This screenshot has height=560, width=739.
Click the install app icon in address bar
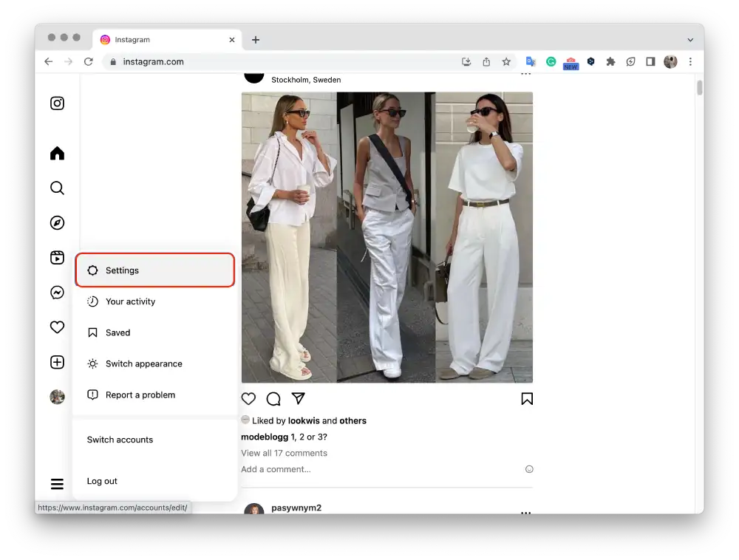pos(466,62)
